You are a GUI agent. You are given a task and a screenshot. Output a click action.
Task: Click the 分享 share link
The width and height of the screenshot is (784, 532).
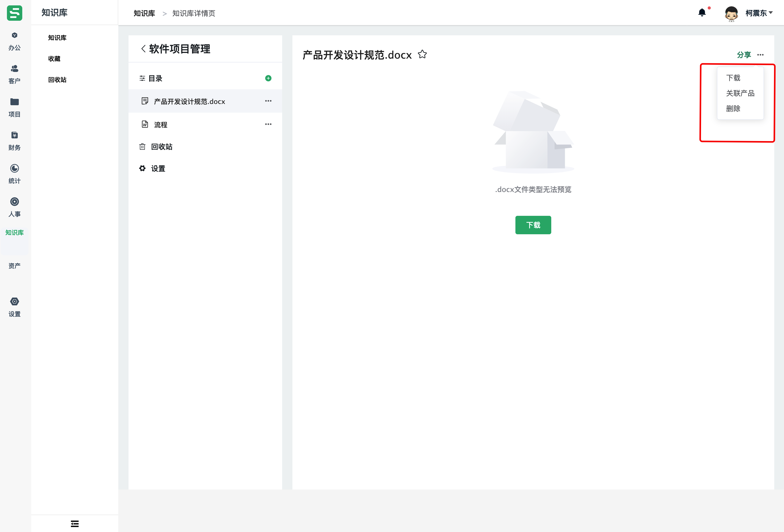click(x=744, y=55)
